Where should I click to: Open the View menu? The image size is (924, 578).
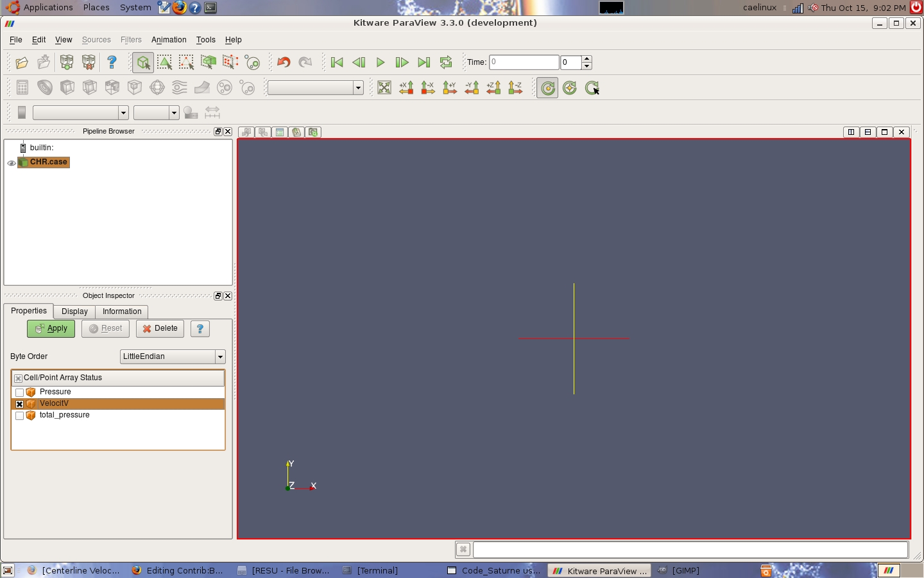click(x=64, y=40)
